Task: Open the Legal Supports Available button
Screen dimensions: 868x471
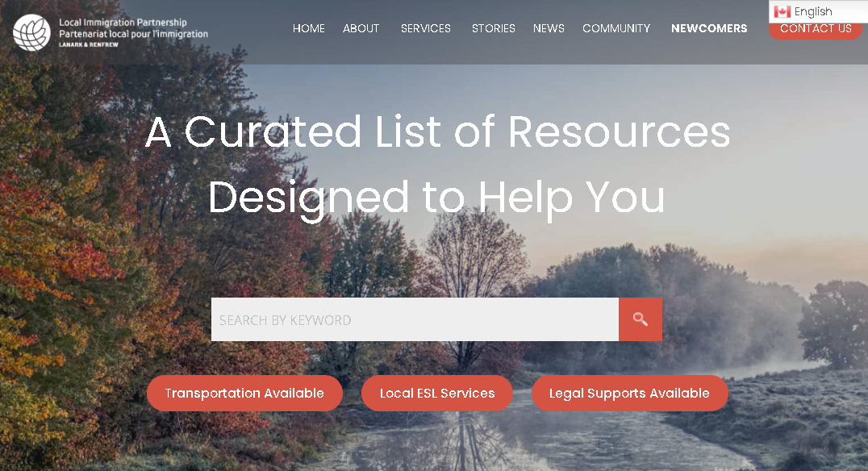Action: coord(629,393)
